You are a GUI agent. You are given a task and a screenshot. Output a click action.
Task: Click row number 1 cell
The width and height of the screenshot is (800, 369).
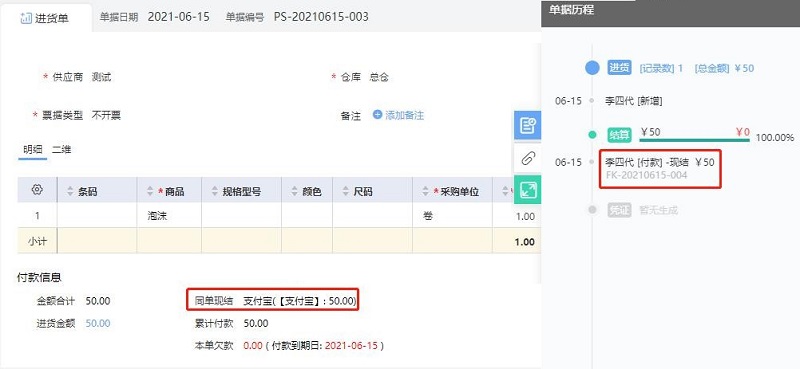click(x=37, y=216)
